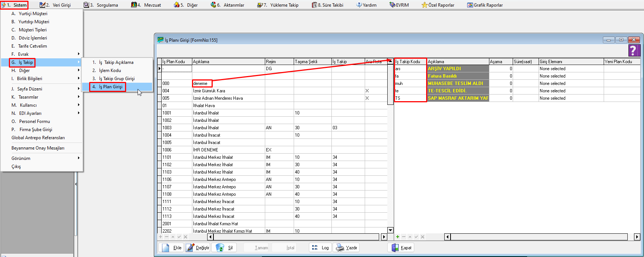Click the deneme Açıklama cell
Screen dimensions: 644x257
coord(202,83)
